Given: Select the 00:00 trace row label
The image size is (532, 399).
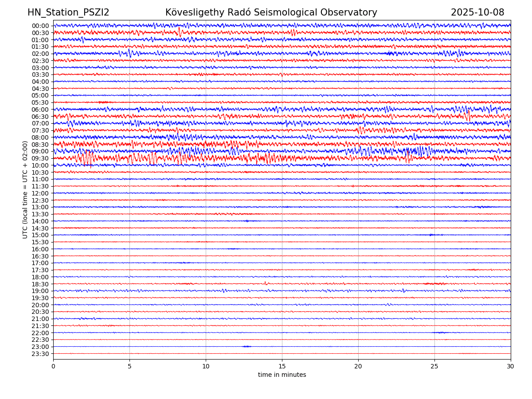Looking at the screenshot, I should 40,26.
